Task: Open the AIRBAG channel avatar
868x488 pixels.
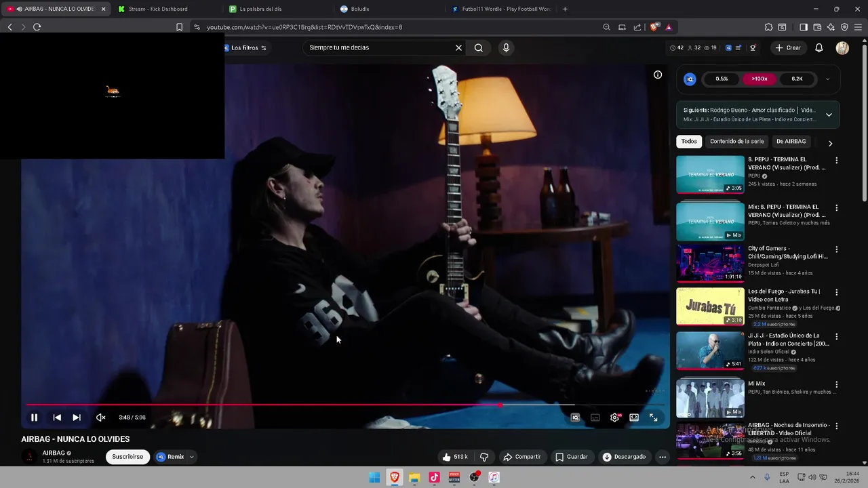Action: pos(29,457)
